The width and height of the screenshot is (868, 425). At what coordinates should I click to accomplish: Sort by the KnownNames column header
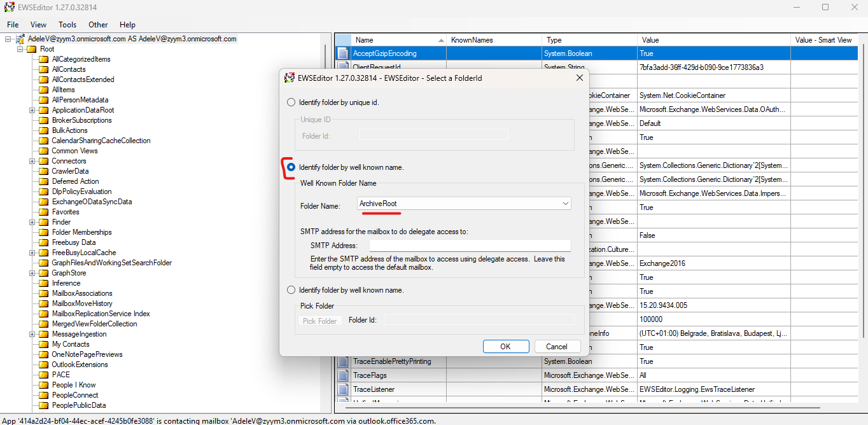click(x=494, y=39)
